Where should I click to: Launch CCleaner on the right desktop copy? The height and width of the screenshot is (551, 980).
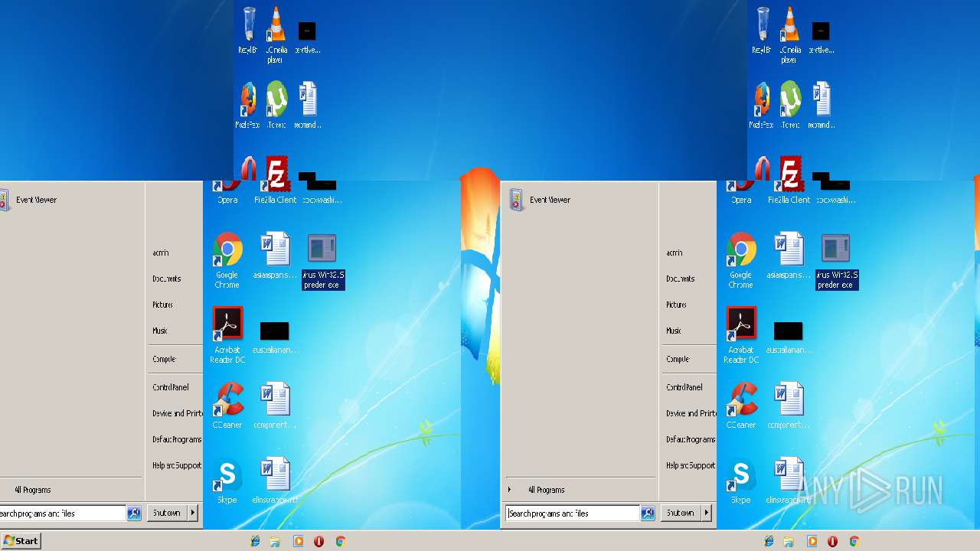741,406
